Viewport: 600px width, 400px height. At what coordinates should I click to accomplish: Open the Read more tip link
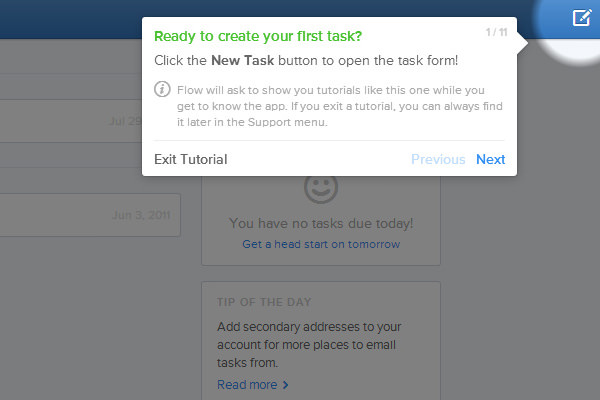tap(247, 385)
